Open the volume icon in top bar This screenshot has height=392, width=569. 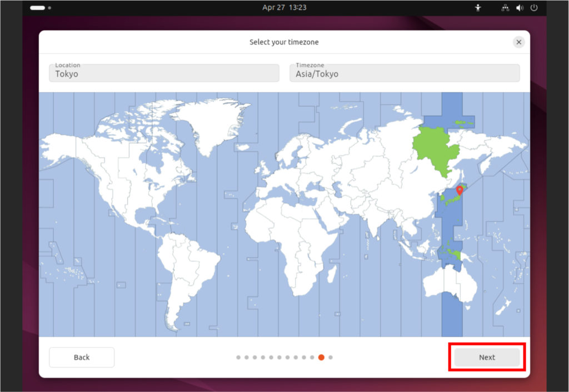point(520,8)
